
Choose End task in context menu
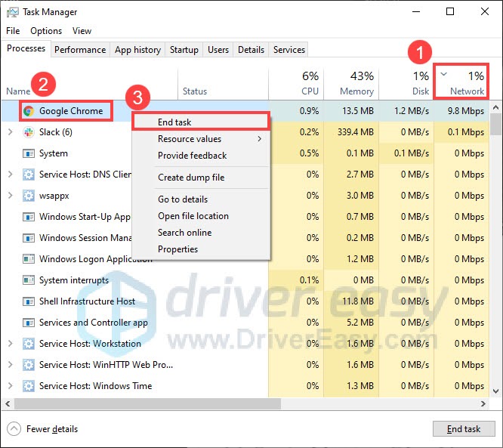(201, 122)
